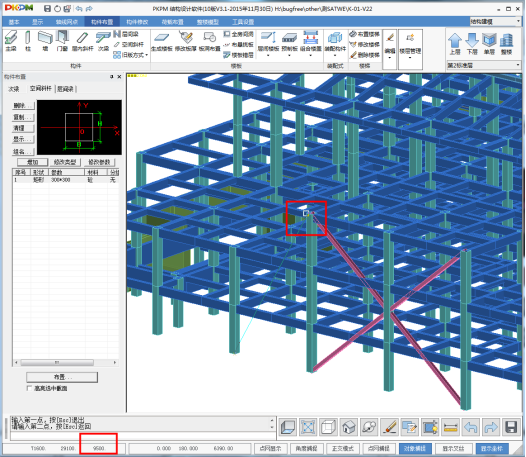Click the 增加 add button

point(33,162)
